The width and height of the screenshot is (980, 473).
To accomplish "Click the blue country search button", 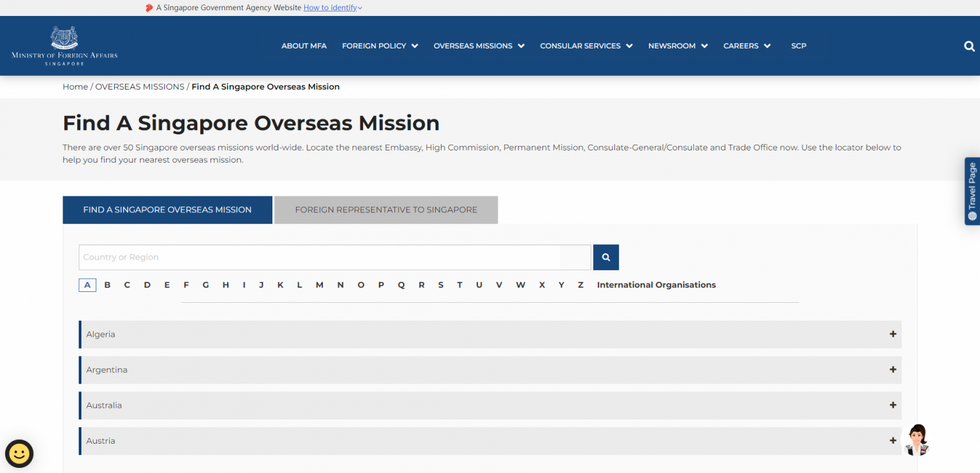I will [x=605, y=258].
